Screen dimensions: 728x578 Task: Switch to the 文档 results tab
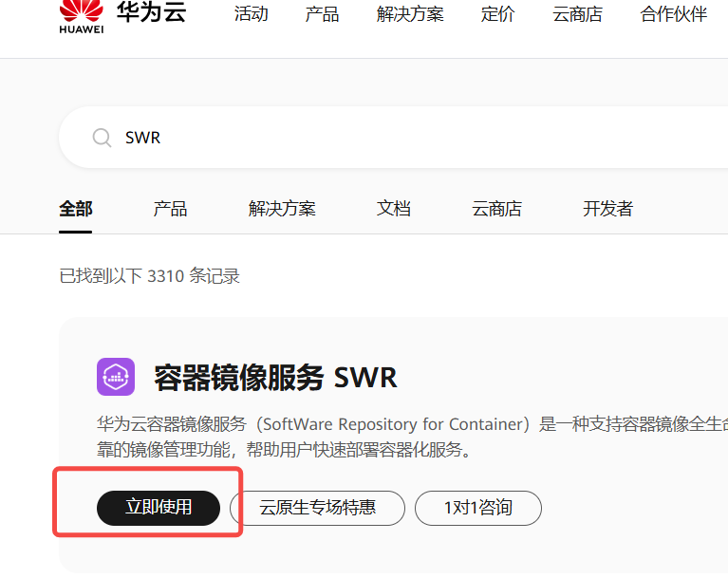[x=394, y=209]
